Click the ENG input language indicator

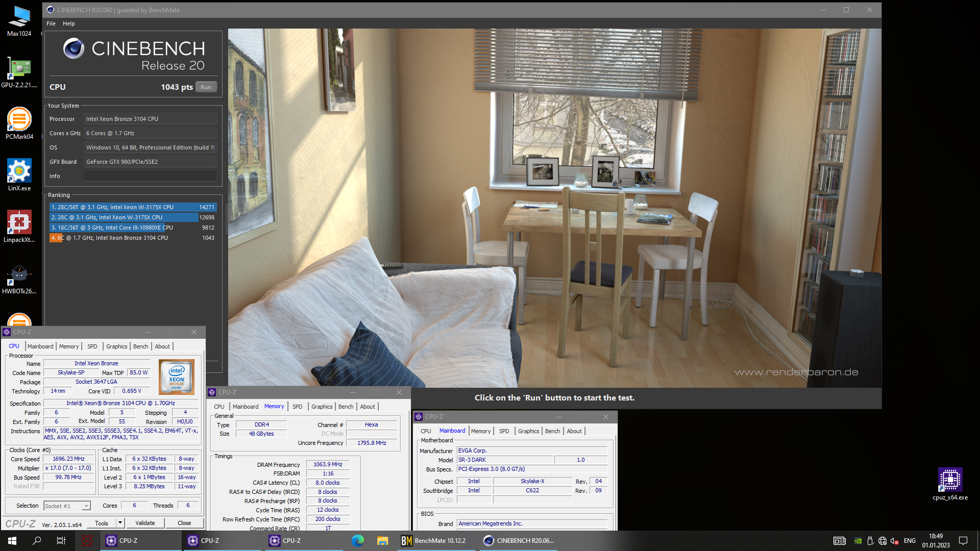[x=910, y=541]
